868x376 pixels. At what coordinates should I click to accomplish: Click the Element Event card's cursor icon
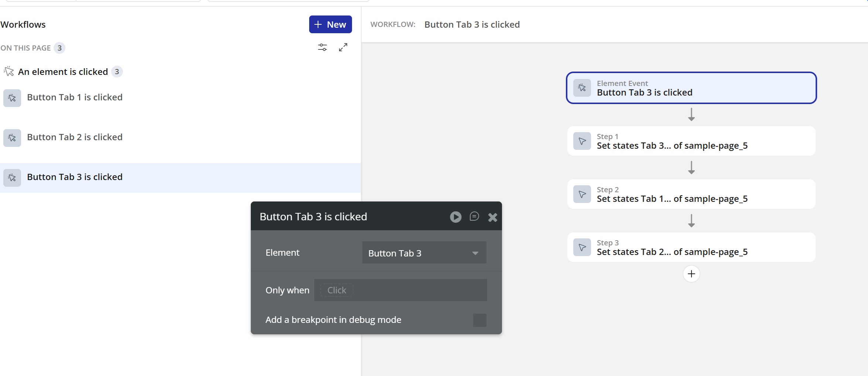pyautogui.click(x=582, y=88)
